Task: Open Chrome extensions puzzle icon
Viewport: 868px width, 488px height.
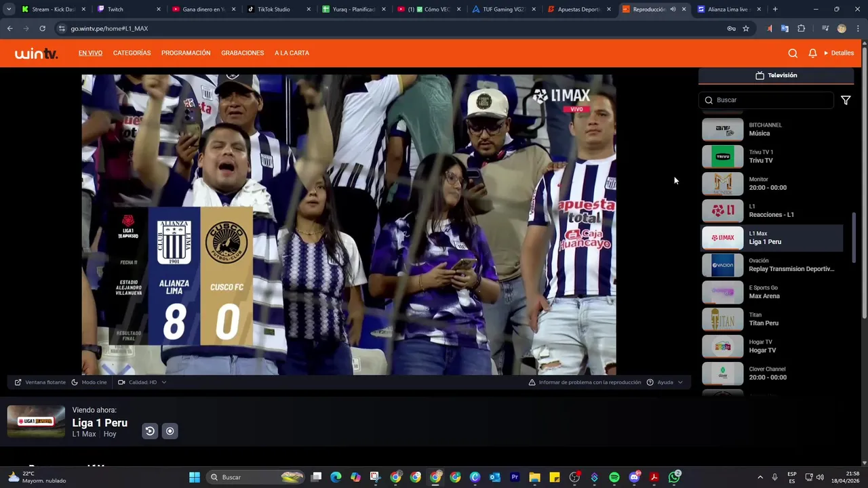Action: tap(802, 28)
